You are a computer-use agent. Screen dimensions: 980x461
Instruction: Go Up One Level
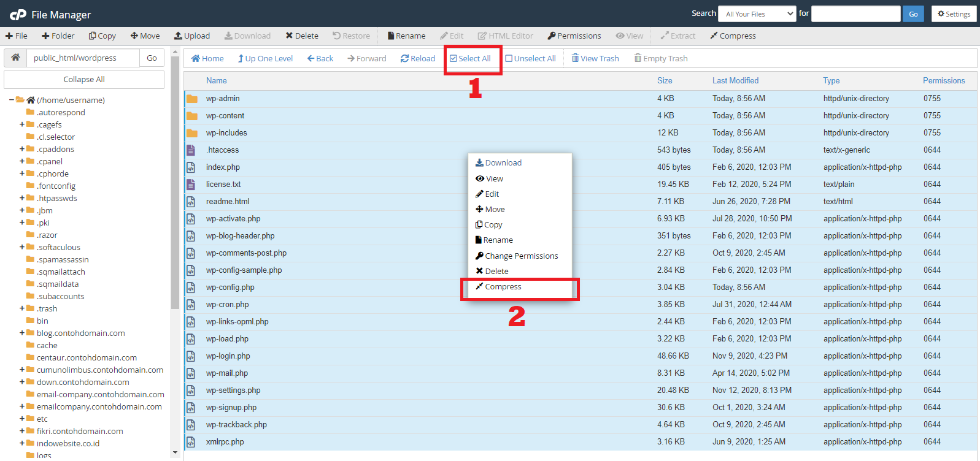tap(241, 59)
